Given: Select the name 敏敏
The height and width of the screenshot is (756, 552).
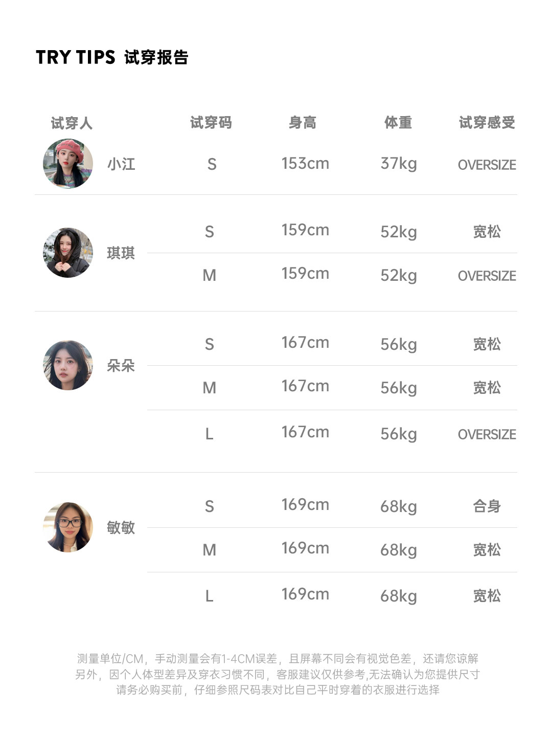Looking at the screenshot, I should (x=121, y=527).
